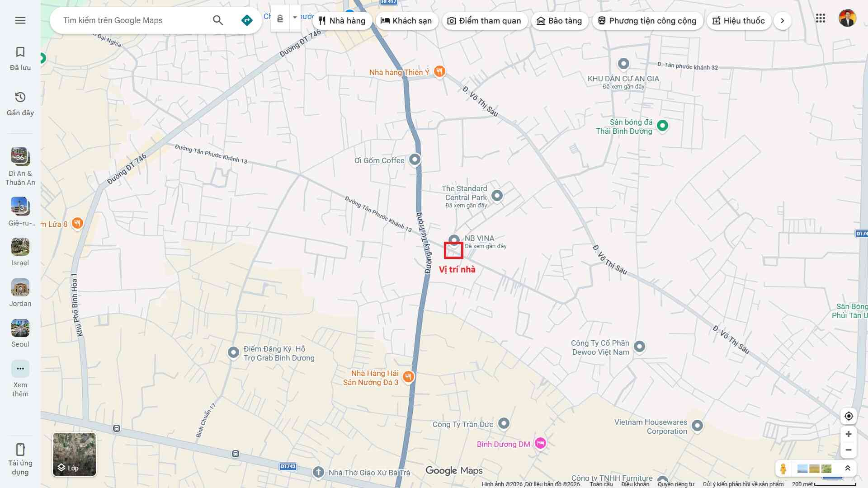Viewport: 868px width, 488px height.
Task: Click Nhà Hàng Hải Sản Nướng Đá 3 pin
Action: [x=408, y=376]
